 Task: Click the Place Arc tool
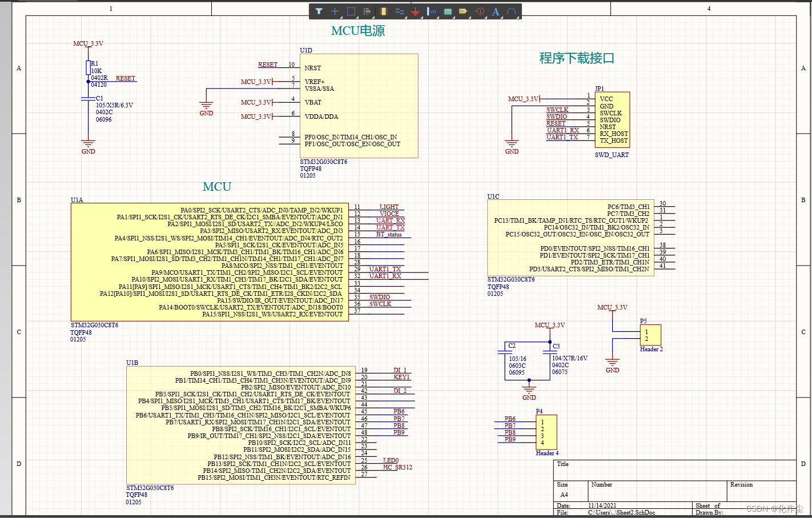point(512,11)
